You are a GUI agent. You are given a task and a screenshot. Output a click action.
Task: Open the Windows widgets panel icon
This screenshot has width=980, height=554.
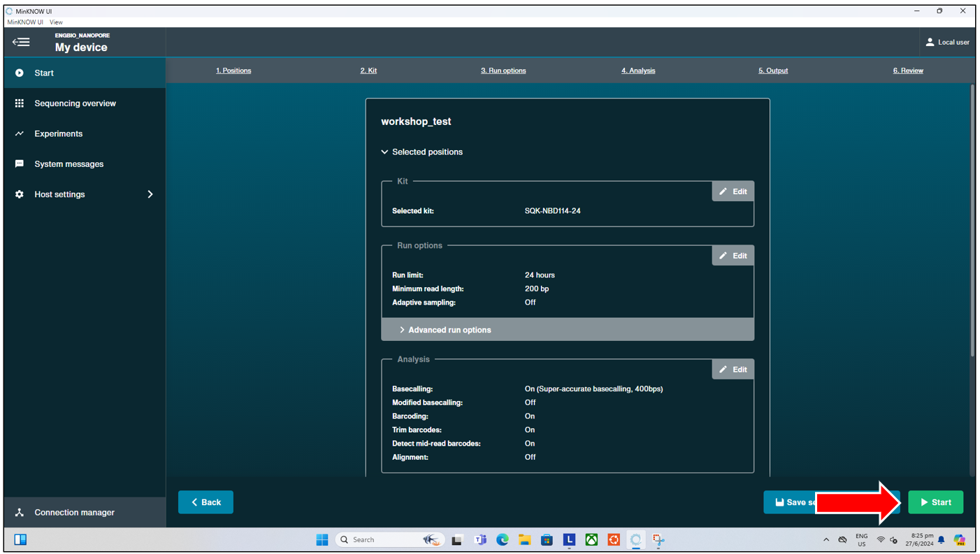tap(20, 539)
